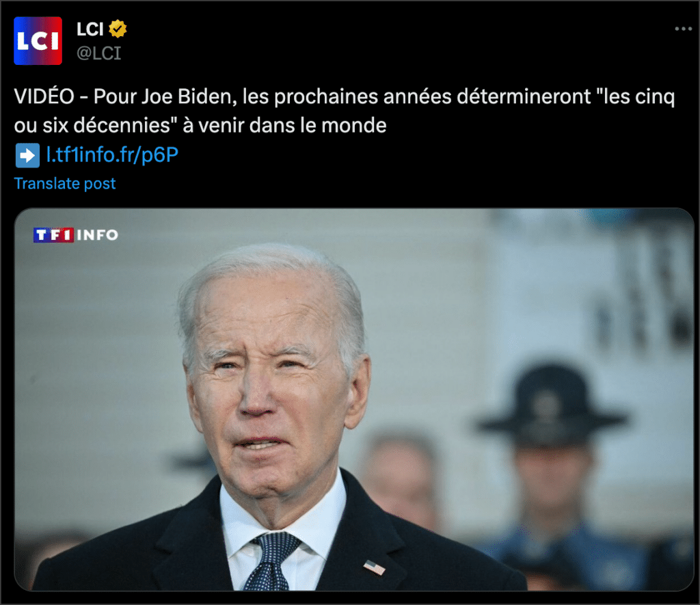Click the blurred officer wearing a hat
The width and height of the screenshot is (700, 605).
point(552,464)
